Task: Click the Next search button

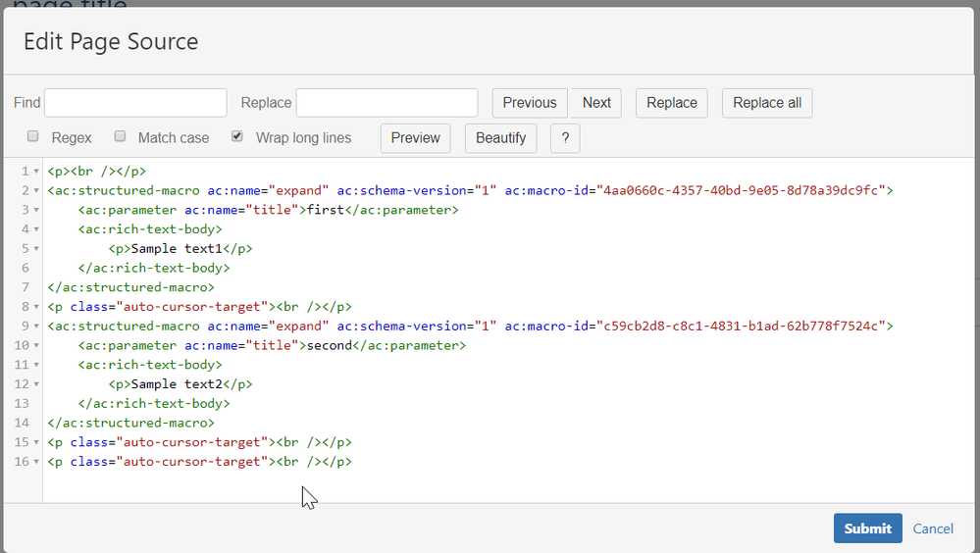Action: coord(596,103)
